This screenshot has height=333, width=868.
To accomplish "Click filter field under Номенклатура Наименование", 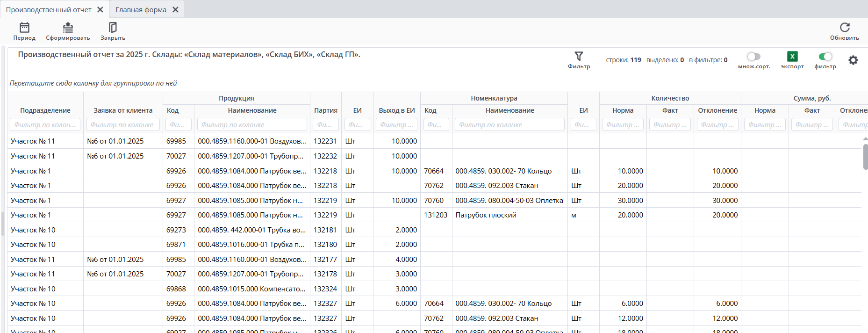I will [x=509, y=125].
